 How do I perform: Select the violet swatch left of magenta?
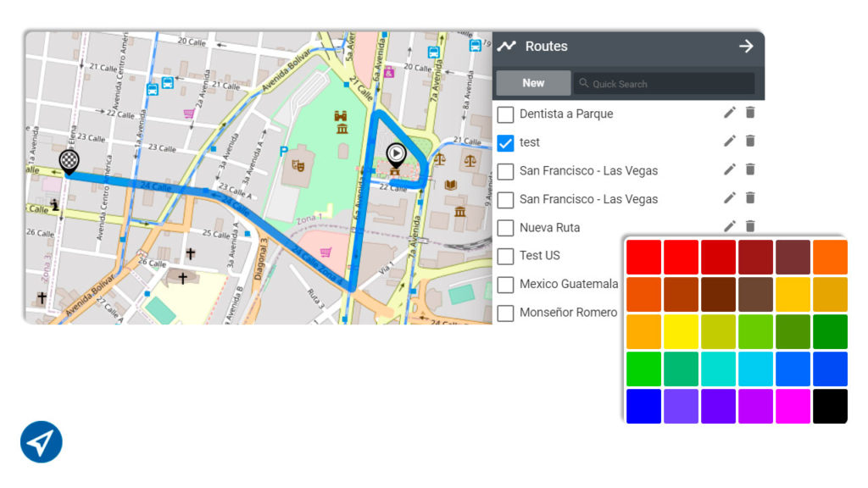755,406
